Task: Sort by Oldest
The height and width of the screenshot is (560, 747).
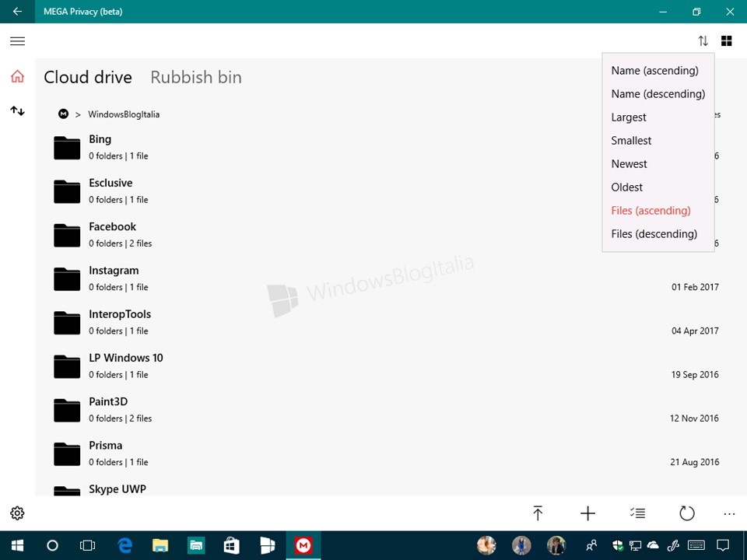Action: [x=627, y=187]
